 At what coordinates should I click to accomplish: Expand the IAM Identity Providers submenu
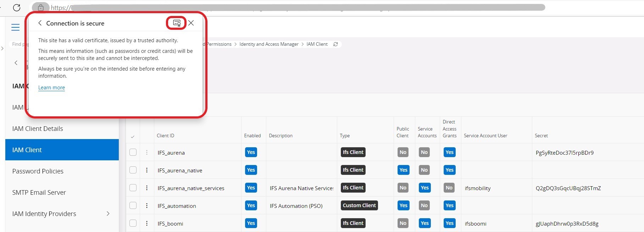tap(108, 214)
